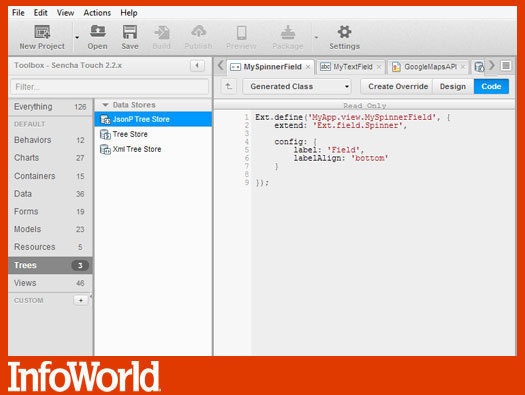
Task: Select the Behaviors category
Action: click(50, 140)
